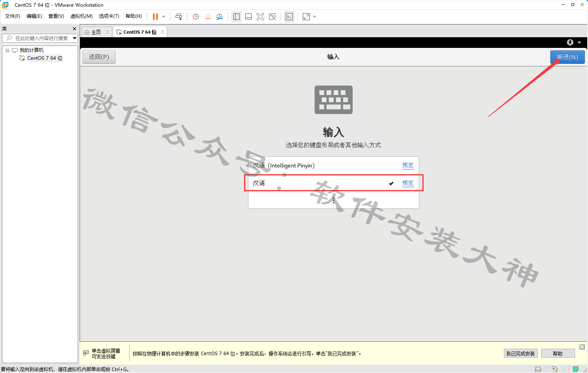Image resolution: width=588 pixels, height=373 pixels.
Task: Toggle the thumbnail bar view icon
Action: tap(248, 17)
